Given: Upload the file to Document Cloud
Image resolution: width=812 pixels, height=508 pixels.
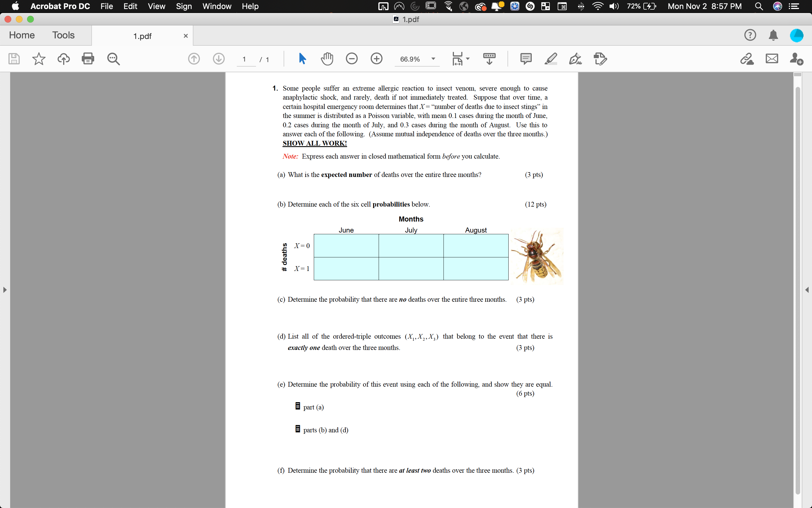Looking at the screenshot, I should (x=63, y=59).
